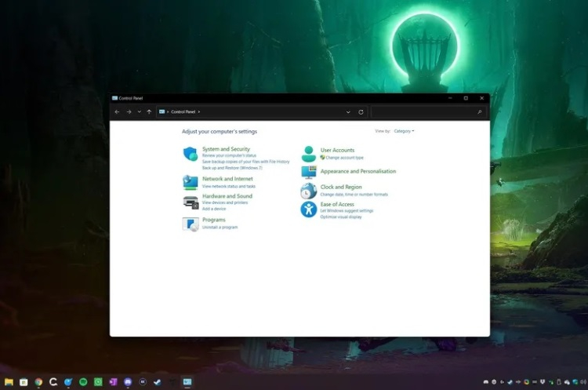Viewport: 588px width, 390px height.
Task: Open the User Accounts icon
Action: [x=309, y=154]
